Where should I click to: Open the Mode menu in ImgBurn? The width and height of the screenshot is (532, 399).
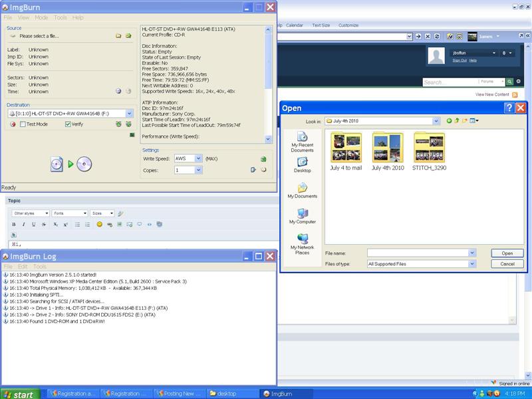tap(41, 18)
